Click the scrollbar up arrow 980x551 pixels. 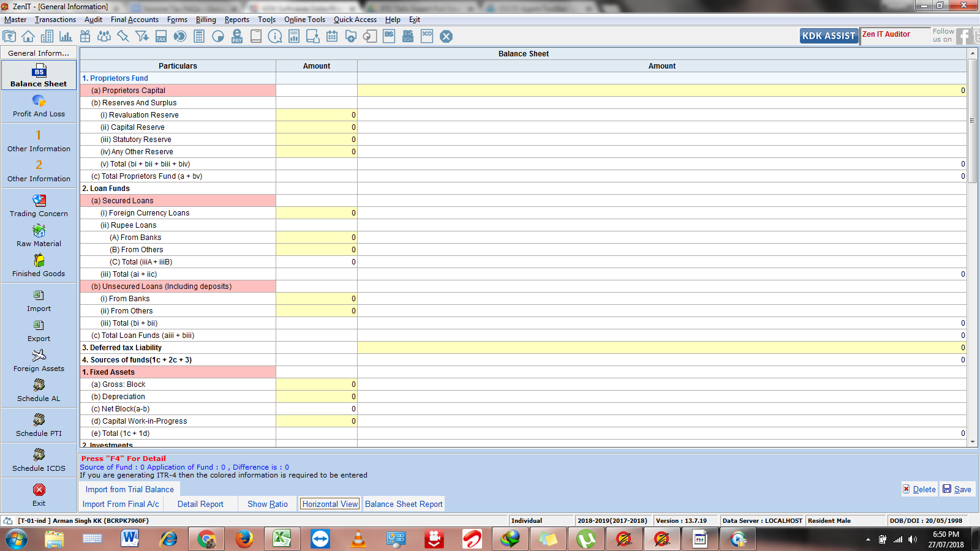pos(972,53)
